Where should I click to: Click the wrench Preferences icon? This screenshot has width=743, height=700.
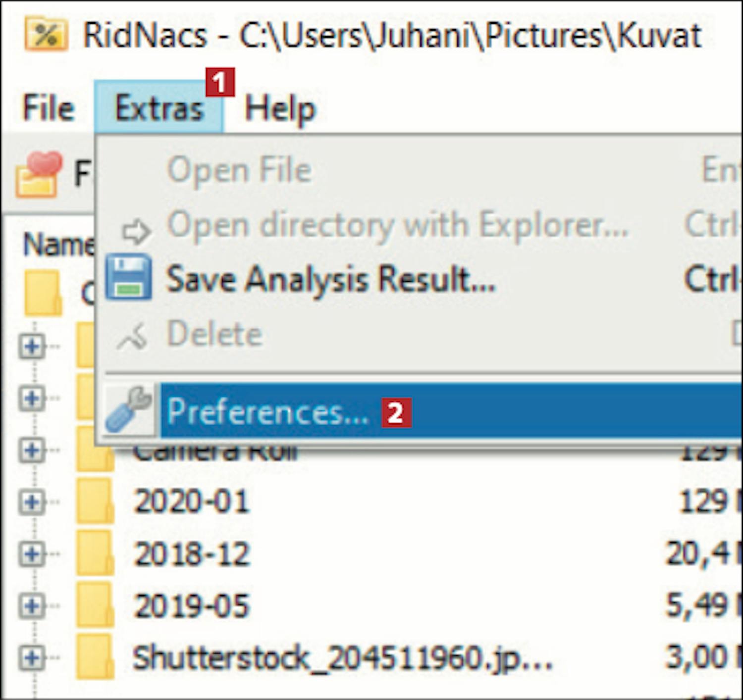[x=129, y=410]
